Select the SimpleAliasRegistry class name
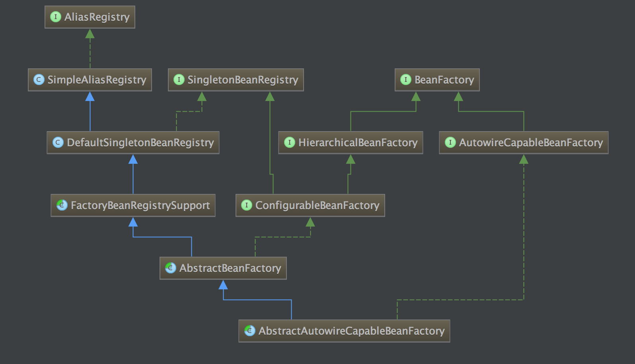The height and width of the screenshot is (364, 635). [x=97, y=80]
